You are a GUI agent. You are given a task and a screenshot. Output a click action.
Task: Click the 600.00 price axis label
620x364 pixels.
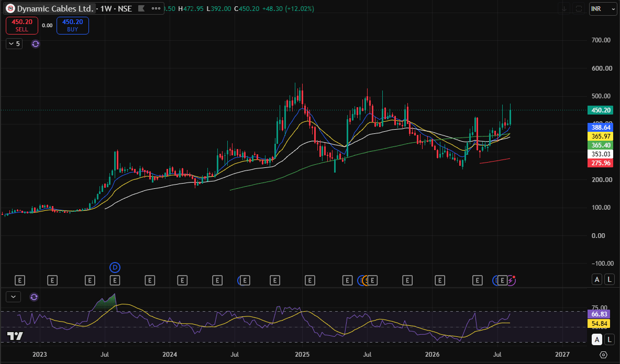point(601,69)
